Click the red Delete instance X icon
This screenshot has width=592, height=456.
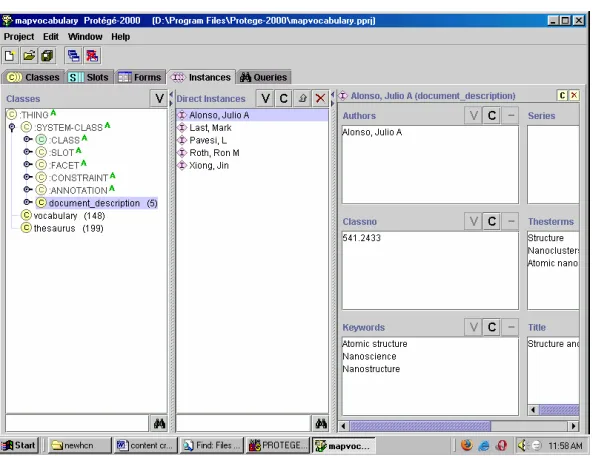[320, 99]
